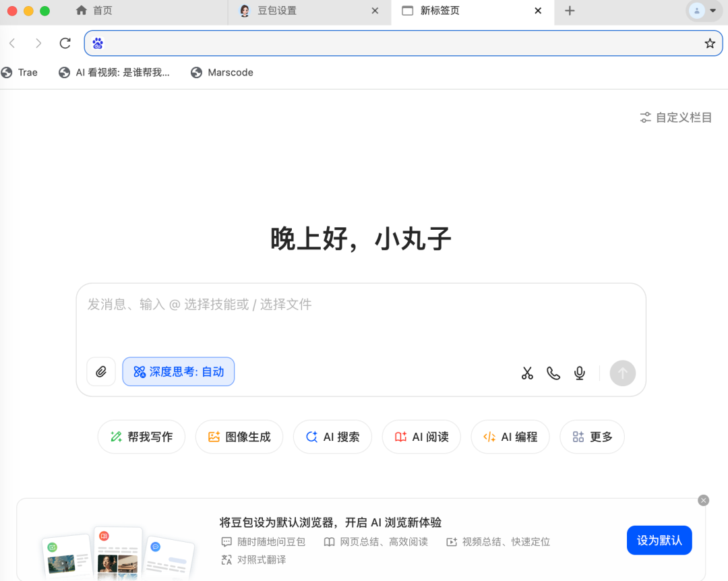Click the send arrow button
The image size is (728, 581).
pyautogui.click(x=622, y=373)
